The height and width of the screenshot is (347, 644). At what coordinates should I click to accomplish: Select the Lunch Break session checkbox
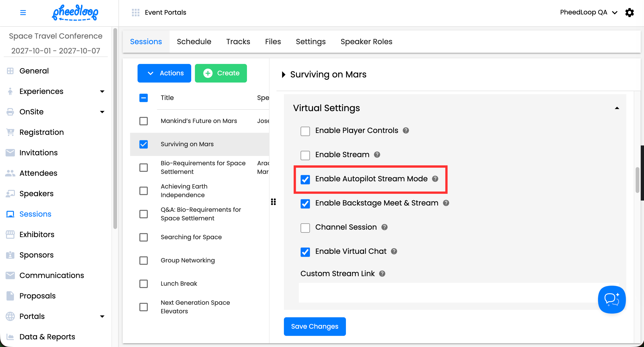pos(144,284)
